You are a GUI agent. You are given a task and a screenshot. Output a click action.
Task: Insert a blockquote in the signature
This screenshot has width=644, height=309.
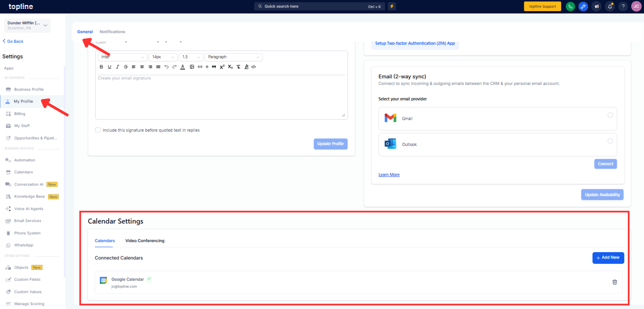214,67
